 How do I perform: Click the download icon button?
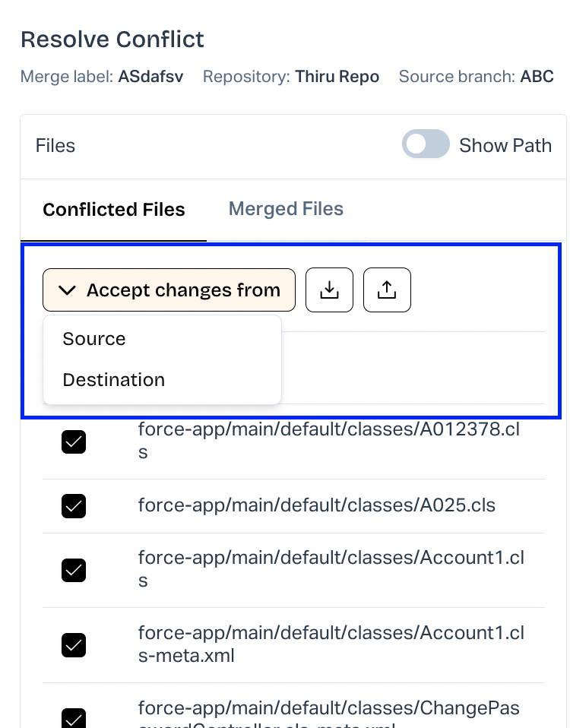click(x=329, y=290)
